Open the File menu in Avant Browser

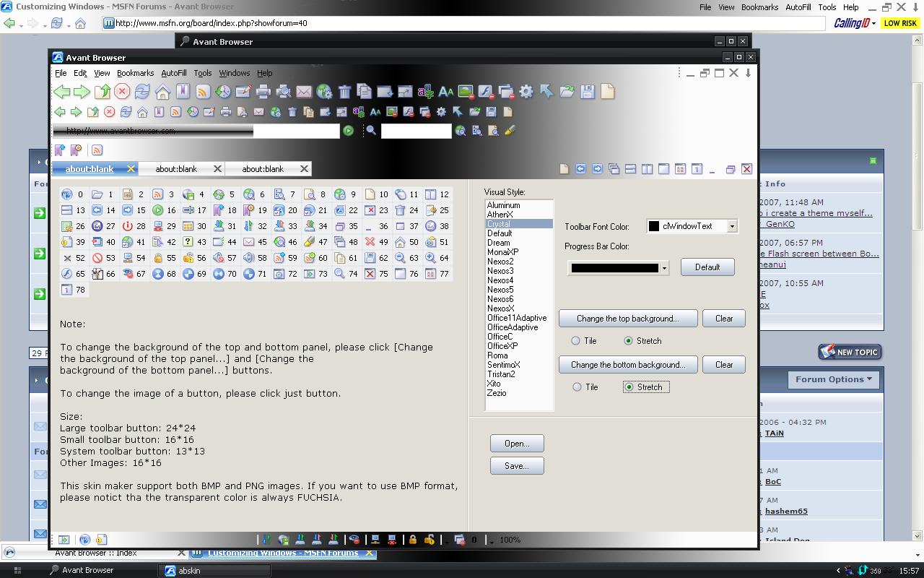pyautogui.click(x=61, y=73)
